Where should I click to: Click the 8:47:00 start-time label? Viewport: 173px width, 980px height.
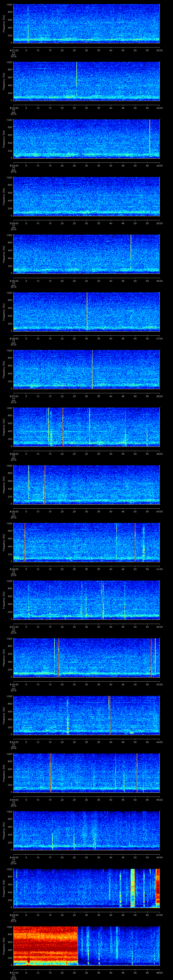pos(14,972)
